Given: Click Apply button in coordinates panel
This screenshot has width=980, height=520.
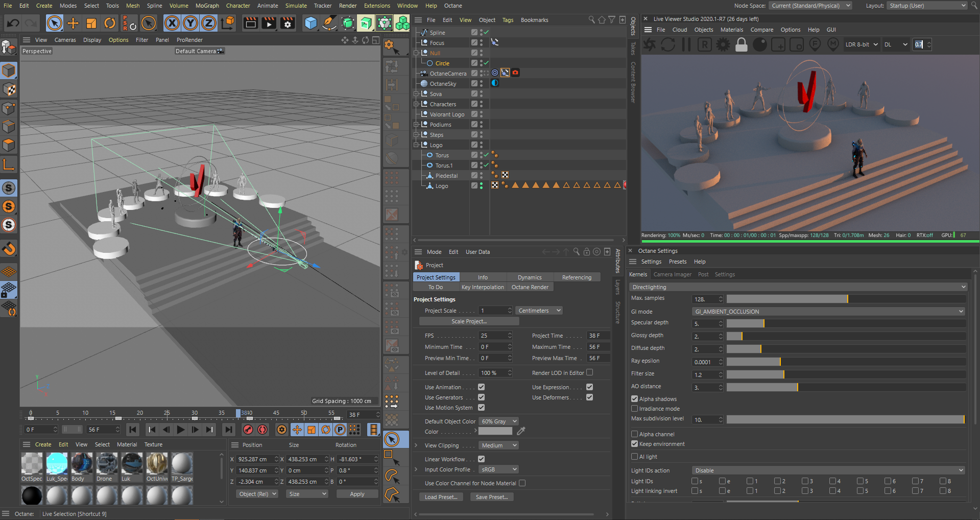Looking at the screenshot, I should (x=357, y=494).
